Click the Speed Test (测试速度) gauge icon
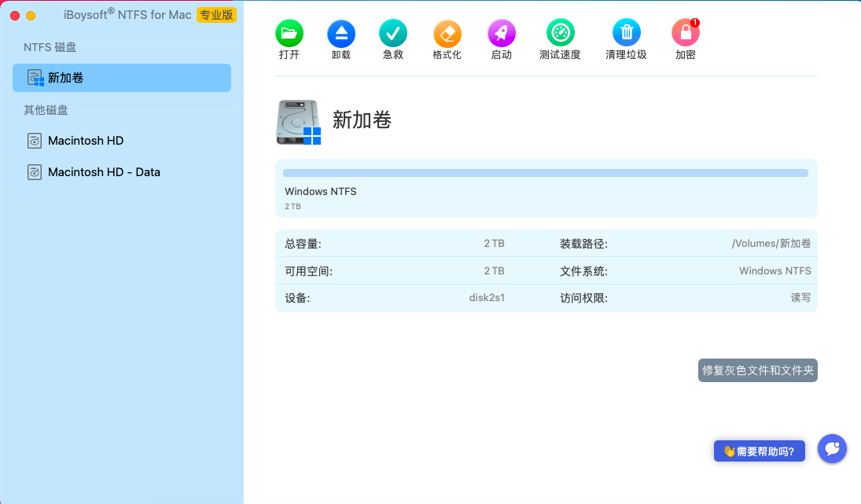This screenshot has height=504, width=861. tap(560, 33)
